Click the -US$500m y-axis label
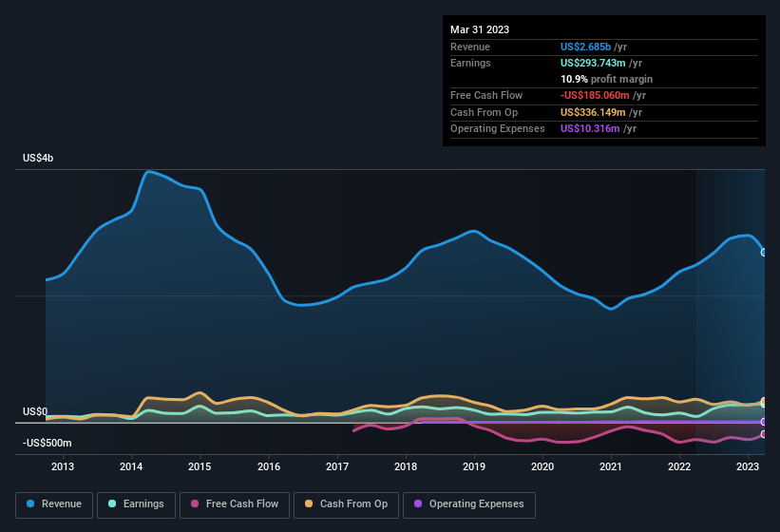Screen dimensions: 780x532 click(x=47, y=443)
